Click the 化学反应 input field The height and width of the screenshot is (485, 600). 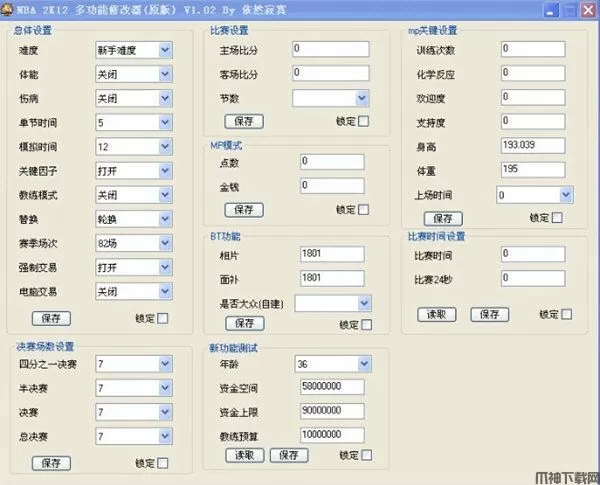[x=533, y=73]
